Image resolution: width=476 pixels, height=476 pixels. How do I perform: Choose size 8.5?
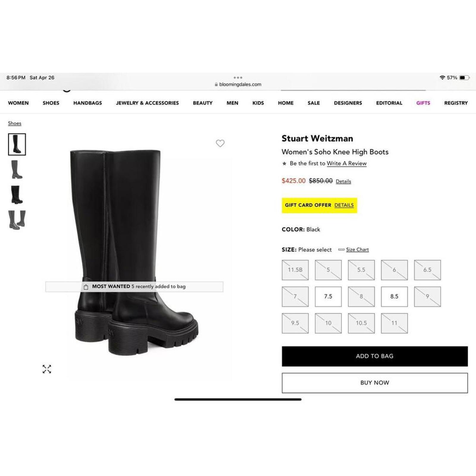coord(394,297)
